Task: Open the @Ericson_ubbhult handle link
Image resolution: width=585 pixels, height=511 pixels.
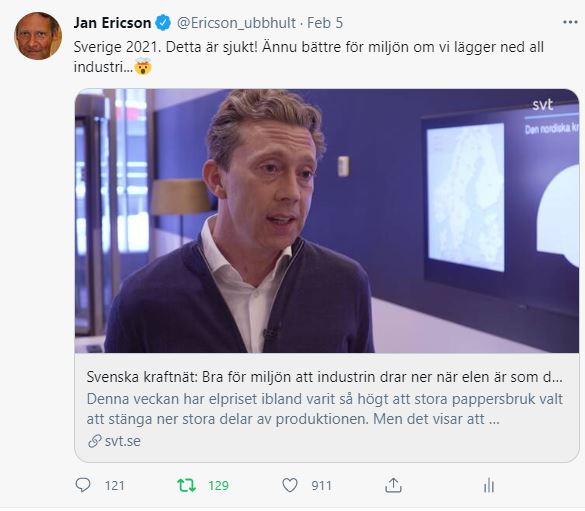Action: pyautogui.click(x=236, y=23)
